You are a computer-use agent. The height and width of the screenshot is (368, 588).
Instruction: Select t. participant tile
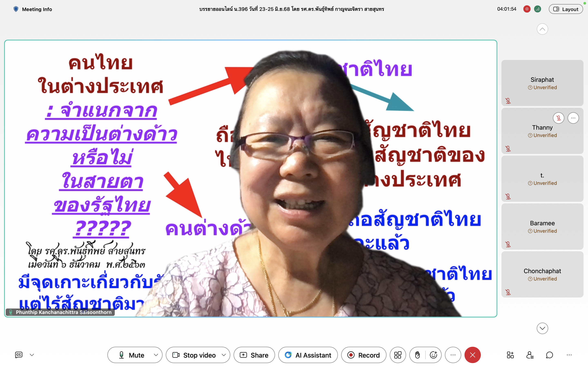pyautogui.click(x=542, y=179)
